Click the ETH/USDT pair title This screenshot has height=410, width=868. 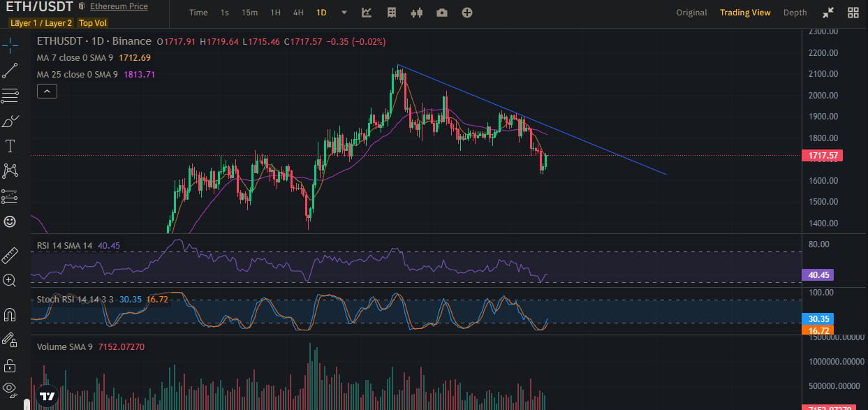pos(38,7)
